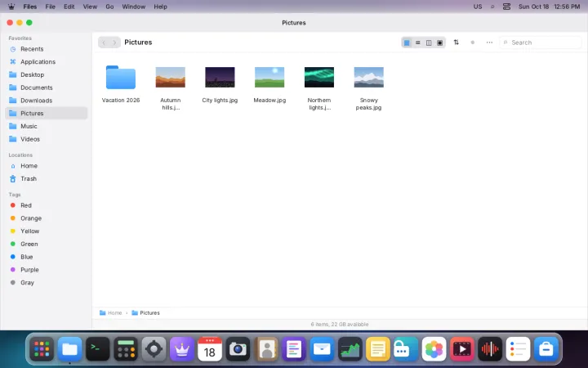
Task: Select Documents in the sidebar
Action: click(x=46, y=88)
